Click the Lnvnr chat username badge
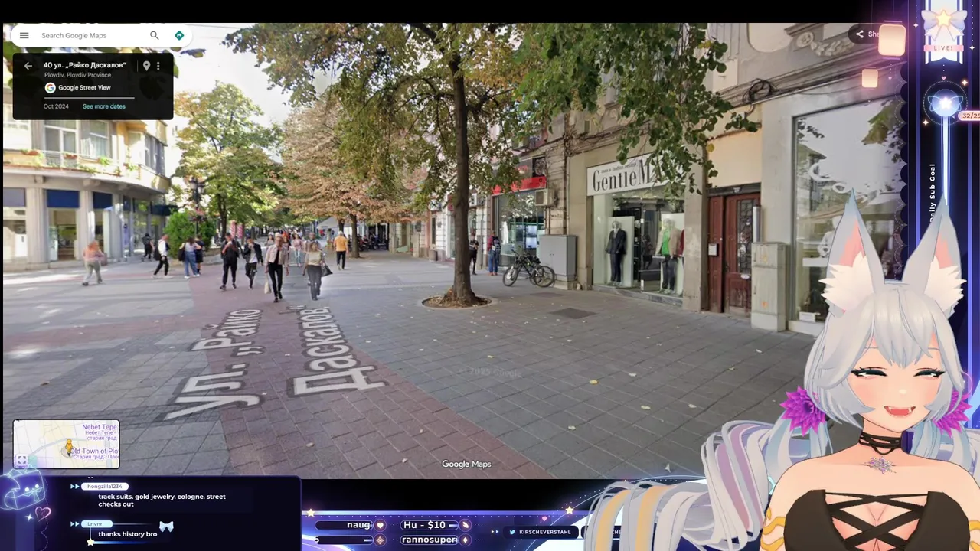 coord(96,523)
